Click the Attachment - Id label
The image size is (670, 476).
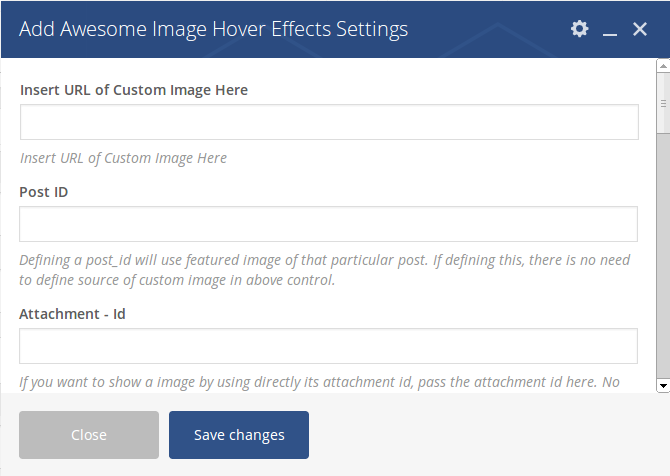click(x=72, y=314)
